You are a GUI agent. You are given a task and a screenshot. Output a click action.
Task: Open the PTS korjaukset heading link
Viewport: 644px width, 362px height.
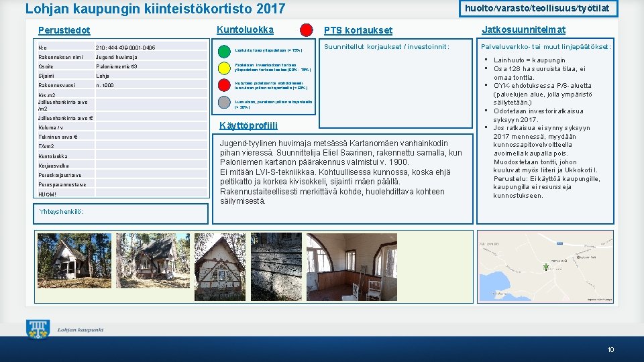(x=358, y=30)
